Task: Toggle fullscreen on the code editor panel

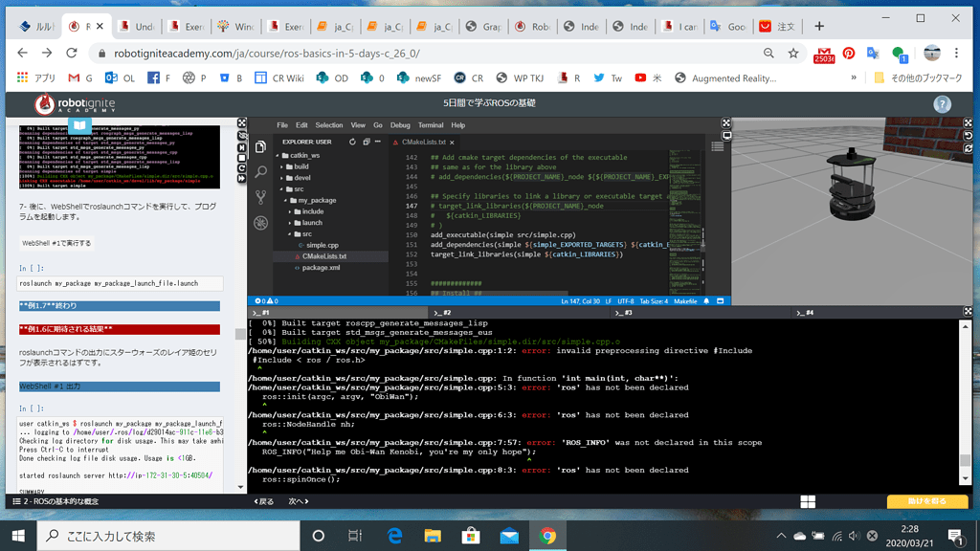Action: (726, 121)
